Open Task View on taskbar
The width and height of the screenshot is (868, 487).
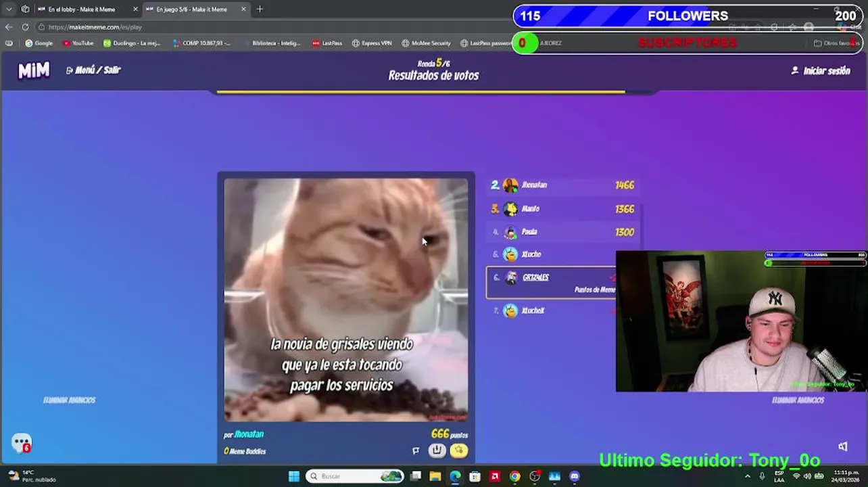click(416, 476)
